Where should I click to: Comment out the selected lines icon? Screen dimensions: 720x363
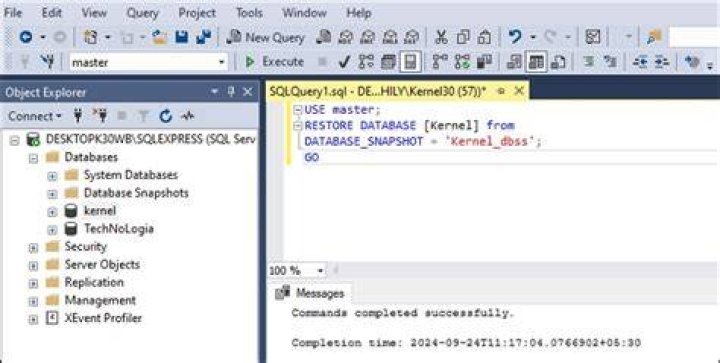[x=588, y=61]
